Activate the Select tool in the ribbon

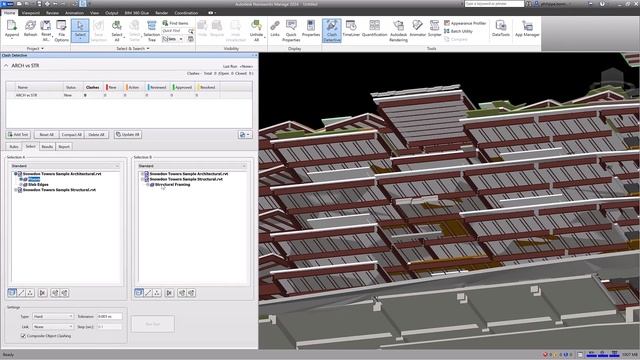tap(80, 30)
